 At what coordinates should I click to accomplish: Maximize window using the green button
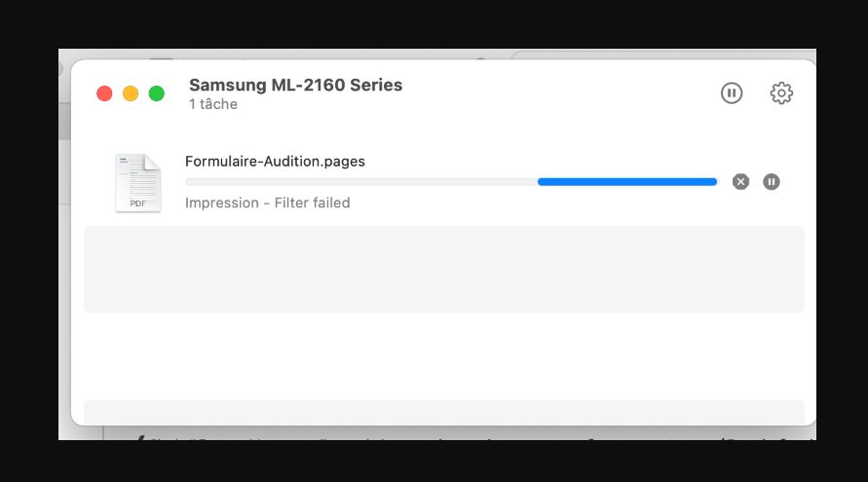(157, 93)
